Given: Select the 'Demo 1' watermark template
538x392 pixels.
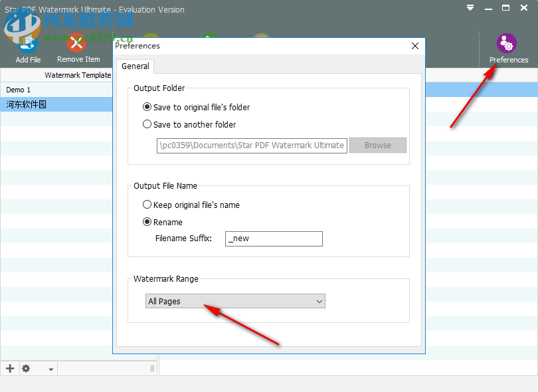Looking at the screenshot, I should 56,90.
